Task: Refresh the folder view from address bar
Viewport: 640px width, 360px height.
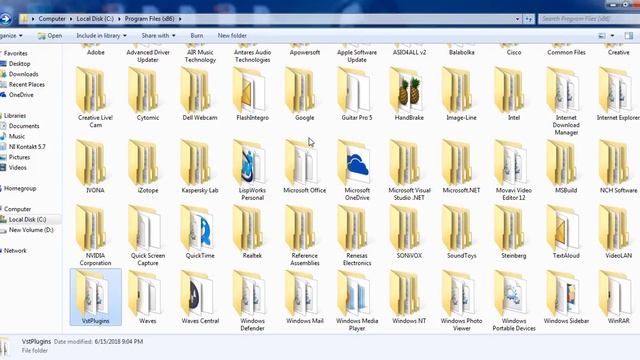Action: [528, 19]
